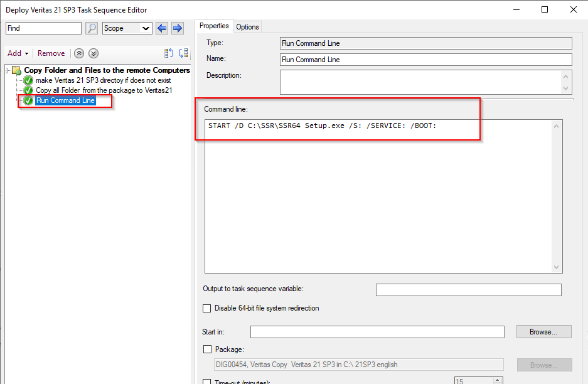The width and height of the screenshot is (588, 384).
Task: Increase time-out value with stepper up
Action: (498, 380)
